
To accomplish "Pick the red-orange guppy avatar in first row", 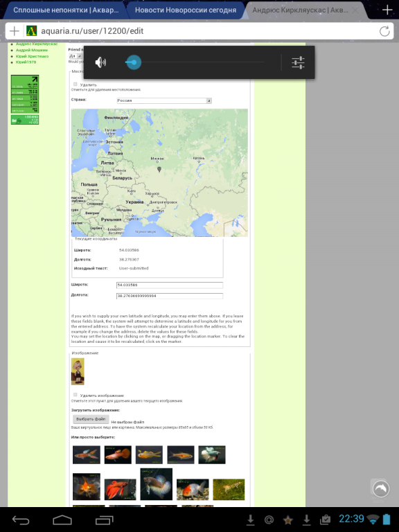I will click(x=118, y=454).
